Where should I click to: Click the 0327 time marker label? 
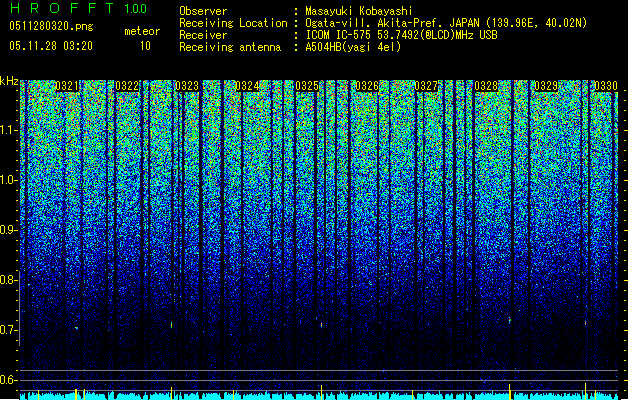pyautogui.click(x=426, y=86)
